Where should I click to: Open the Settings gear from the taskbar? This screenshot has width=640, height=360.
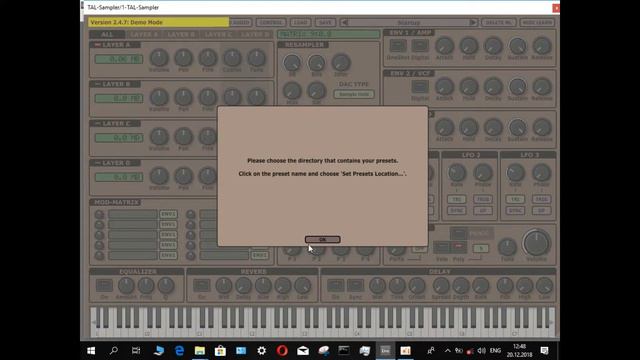pos(262,351)
